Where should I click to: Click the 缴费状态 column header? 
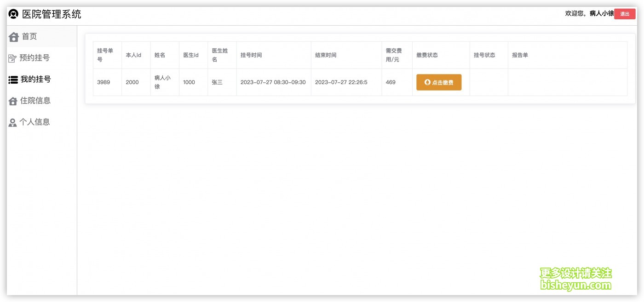[427, 55]
